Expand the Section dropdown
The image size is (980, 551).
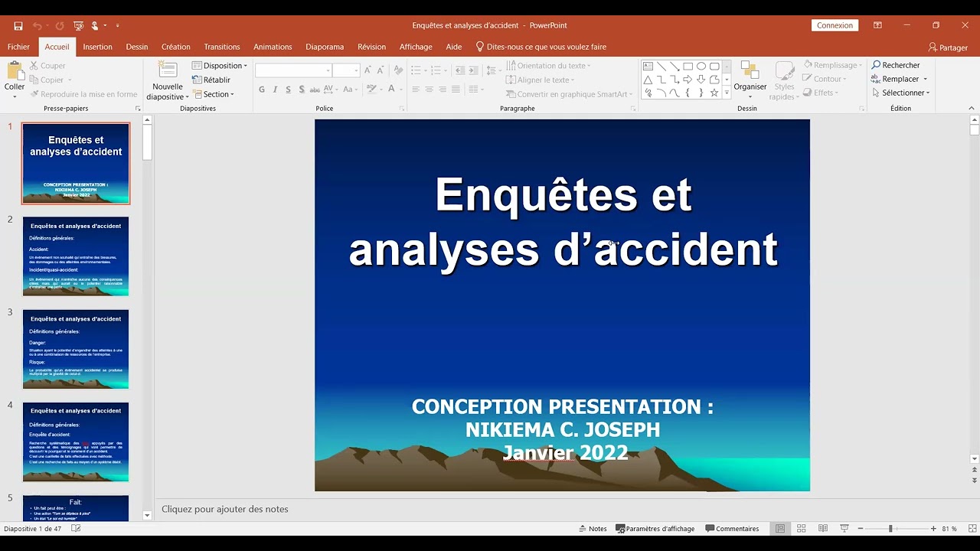(x=214, y=94)
